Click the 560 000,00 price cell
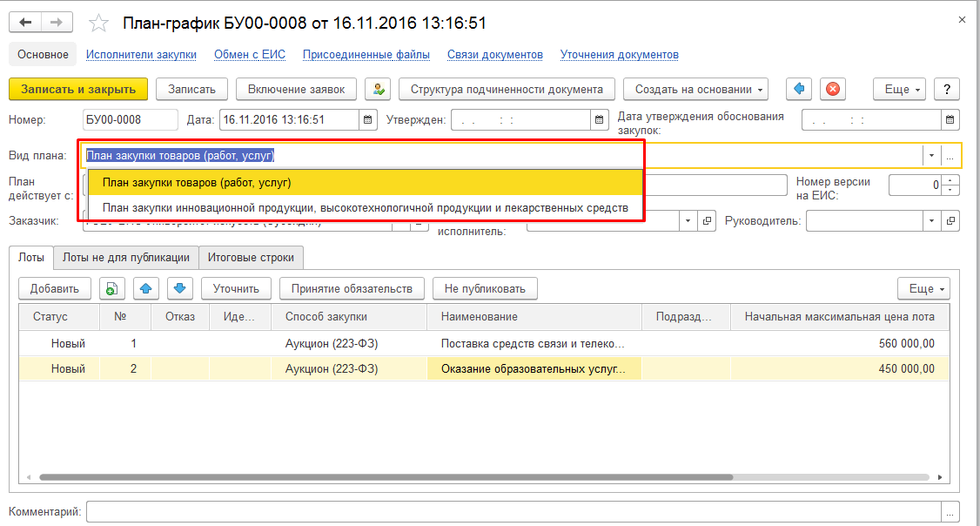 tap(839, 343)
